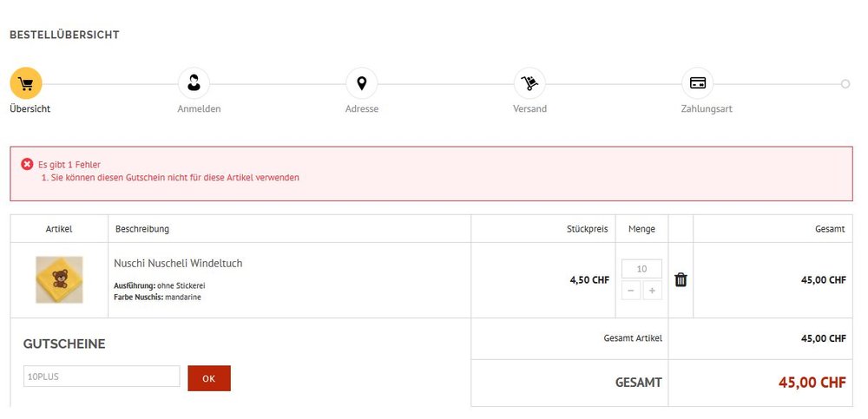Click the Anmelden person step icon
This screenshot has width=868, height=419.
194,83
